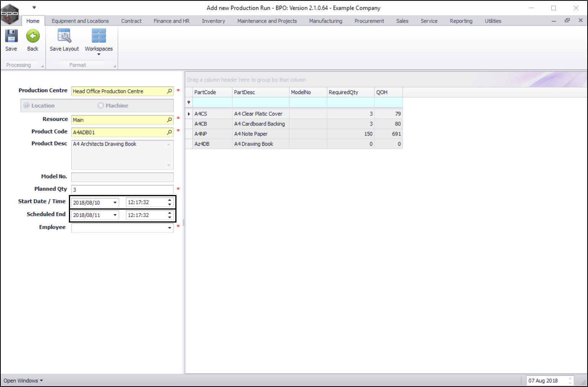Expand the Processing group launcher
Viewport: 588px width, 387px height.
coord(42,67)
